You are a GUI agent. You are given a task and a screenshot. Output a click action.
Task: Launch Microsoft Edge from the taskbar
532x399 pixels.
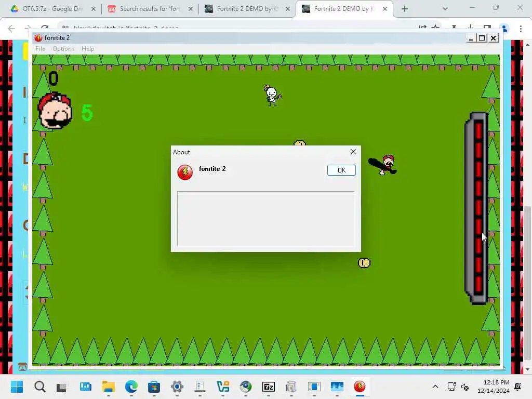click(x=131, y=387)
